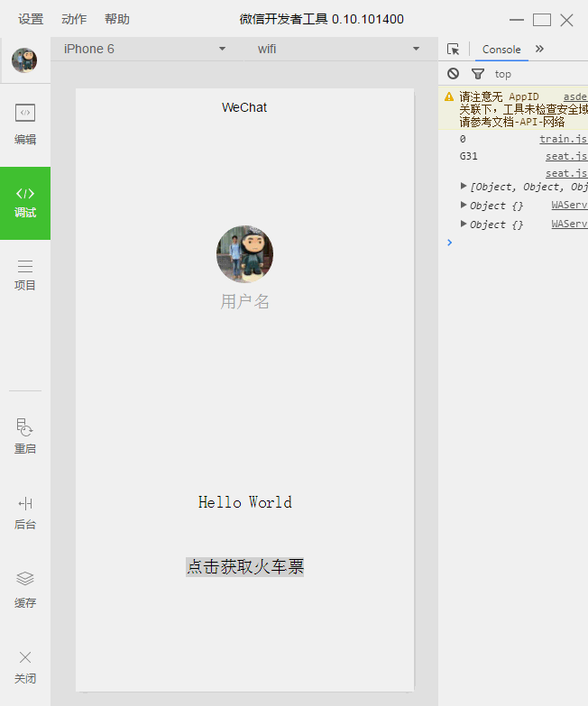Image resolution: width=588 pixels, height=706 pixels.
Task: Open the 设置 (Settings) menu
Action: (x=31, y=19)
